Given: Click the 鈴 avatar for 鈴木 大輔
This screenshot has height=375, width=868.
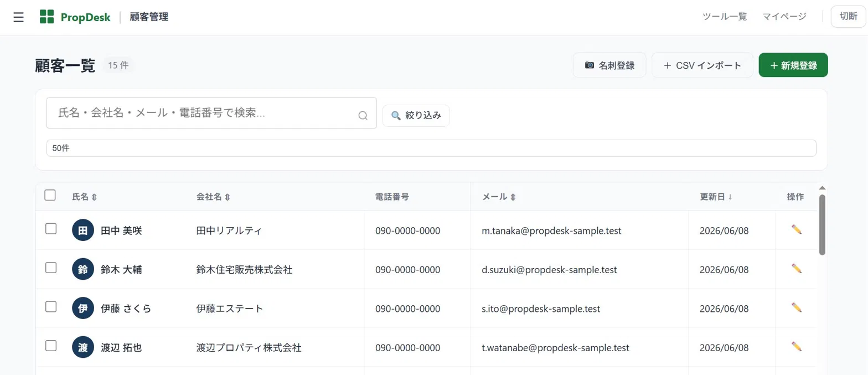Looking at the screenshot, I should 83,269.
